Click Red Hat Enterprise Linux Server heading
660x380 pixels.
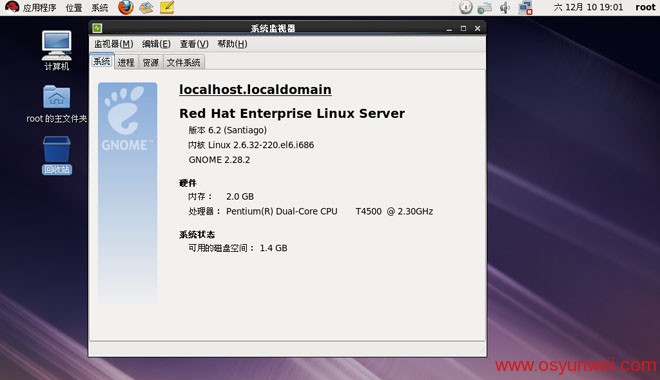point(292,113)
